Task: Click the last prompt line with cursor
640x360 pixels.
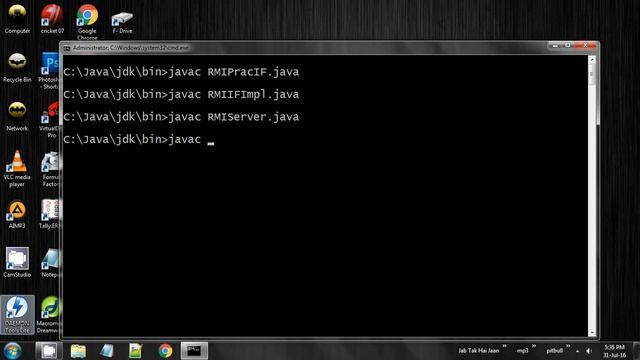Action: click(139, 140)
